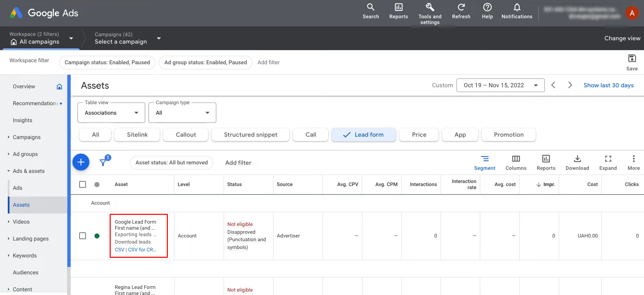Open the Search tool
Image resolution: width=644 pixels, height=295 pixels.
pos(371,11)
